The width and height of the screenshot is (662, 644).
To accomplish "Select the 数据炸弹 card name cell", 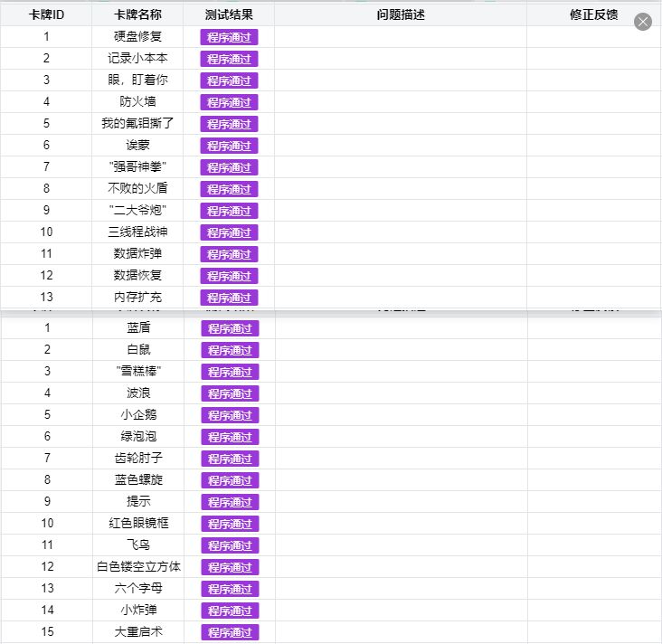I will pos(137,253).
